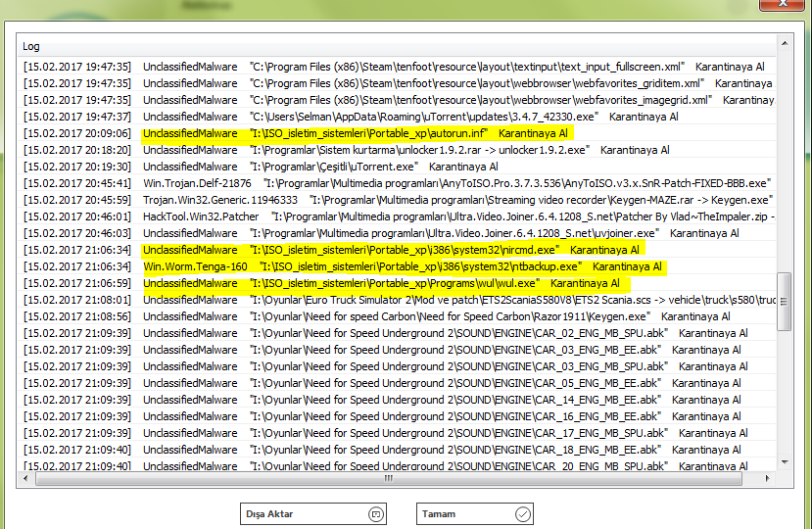Select the Need for speed Carbon Keygen.exe row

click(398, 316)
